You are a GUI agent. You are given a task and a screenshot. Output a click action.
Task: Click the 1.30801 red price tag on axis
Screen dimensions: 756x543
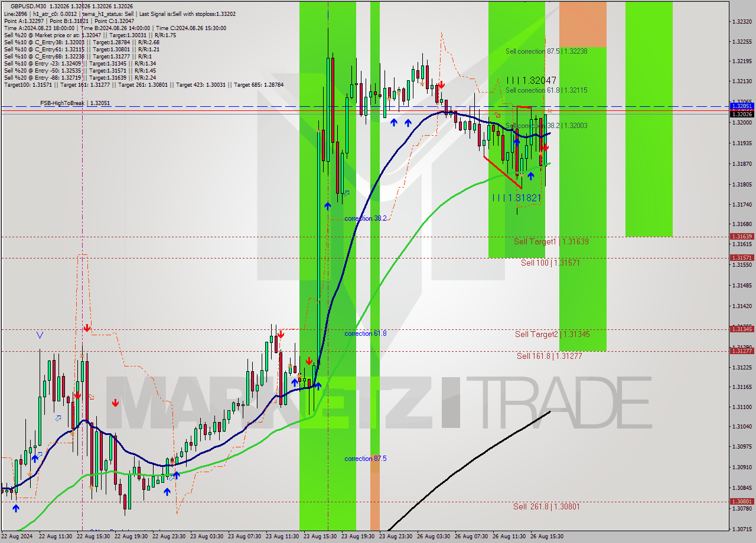click(x=742, y=501)
